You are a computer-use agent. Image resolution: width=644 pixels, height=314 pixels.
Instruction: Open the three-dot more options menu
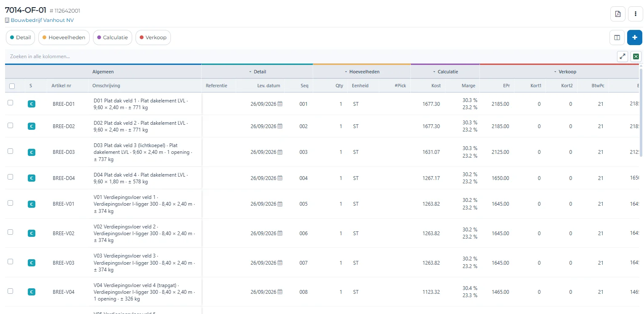click(x=635, y=14)
